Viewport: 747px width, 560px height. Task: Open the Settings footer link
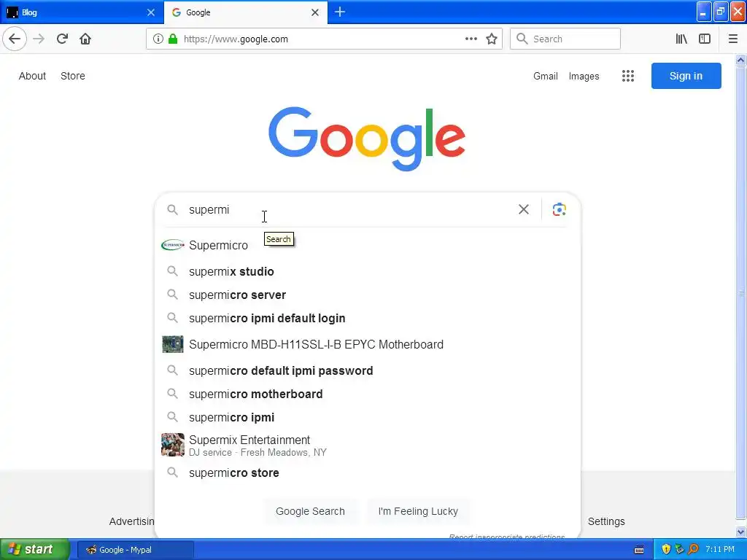pyautogui.click(x=606, y=521)
